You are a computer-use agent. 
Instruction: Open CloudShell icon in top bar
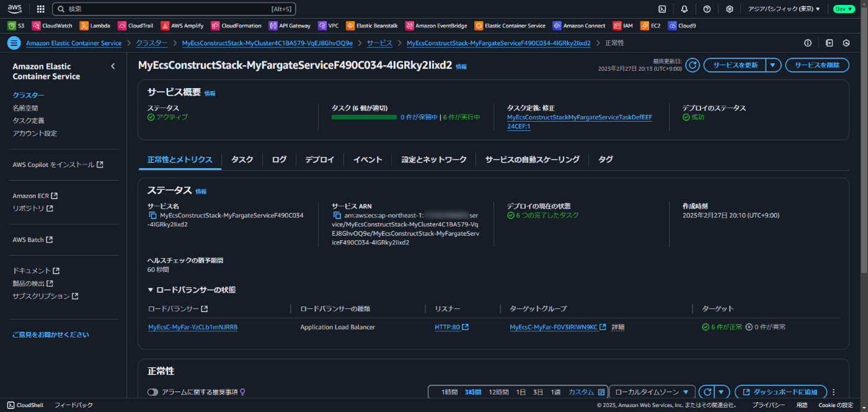tap(662, 9)
